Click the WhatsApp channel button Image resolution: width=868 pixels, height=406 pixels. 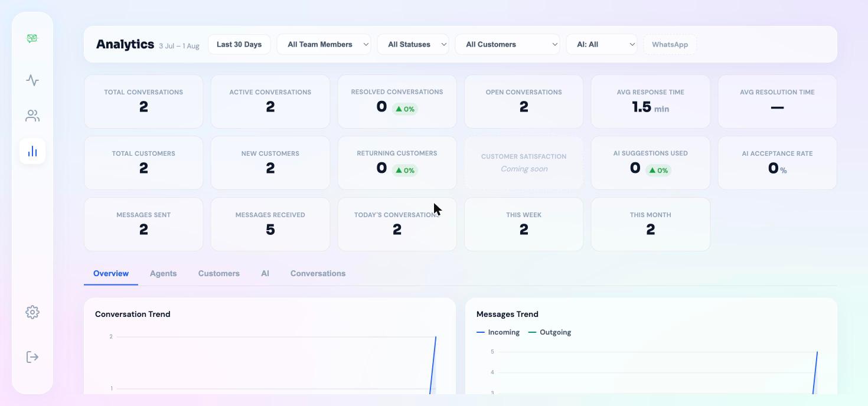click(670, 44)
